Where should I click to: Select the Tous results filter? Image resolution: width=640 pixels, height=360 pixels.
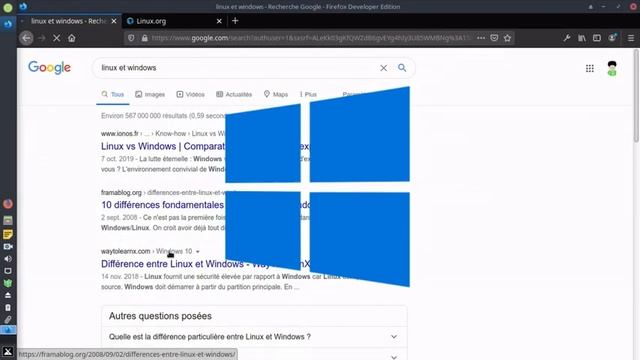[113, 94]
